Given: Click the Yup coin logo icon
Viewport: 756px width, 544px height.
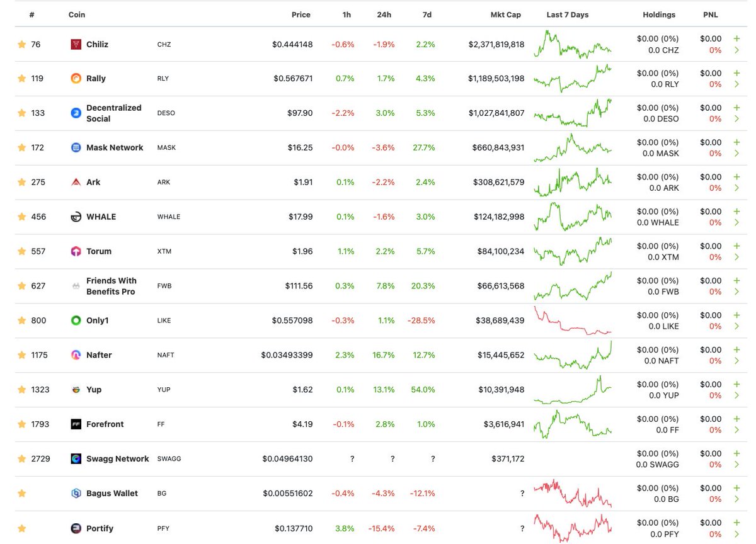Looking at the screenshot, I should tap(76, 390).
